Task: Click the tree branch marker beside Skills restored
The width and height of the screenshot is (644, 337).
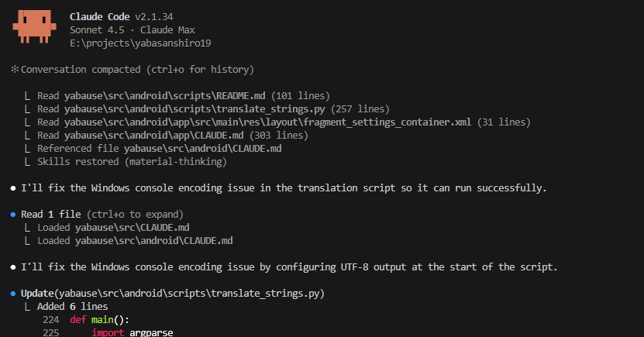Action: [29, 162]
